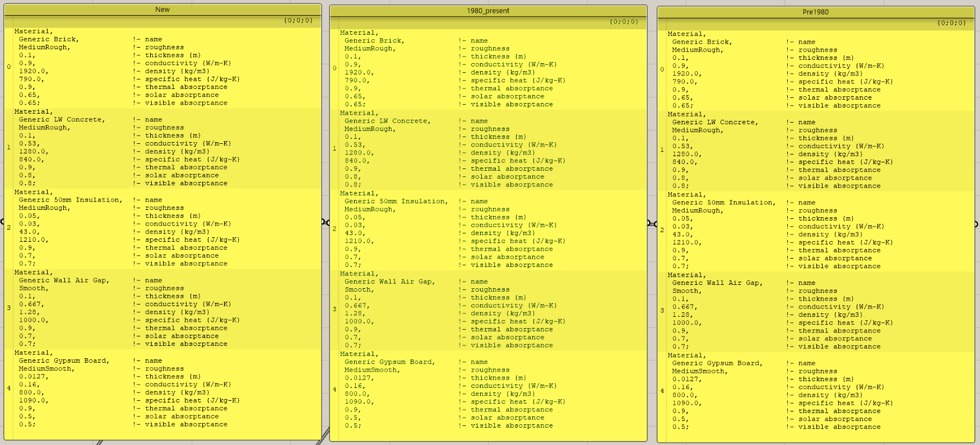Select item index 2 in 1980_present panel
This screenshot has width=980, height=445.
335,229
